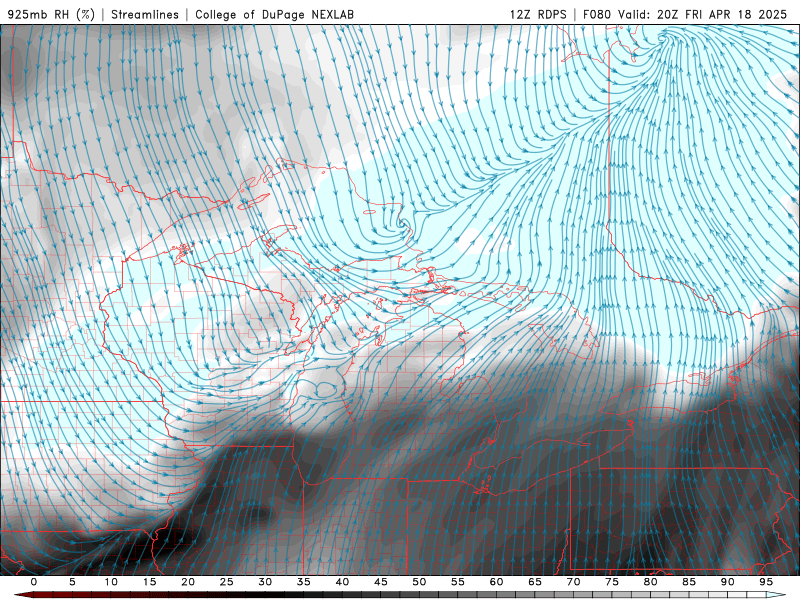
Task: Select the scale number "90"
Action: point(727,582)
